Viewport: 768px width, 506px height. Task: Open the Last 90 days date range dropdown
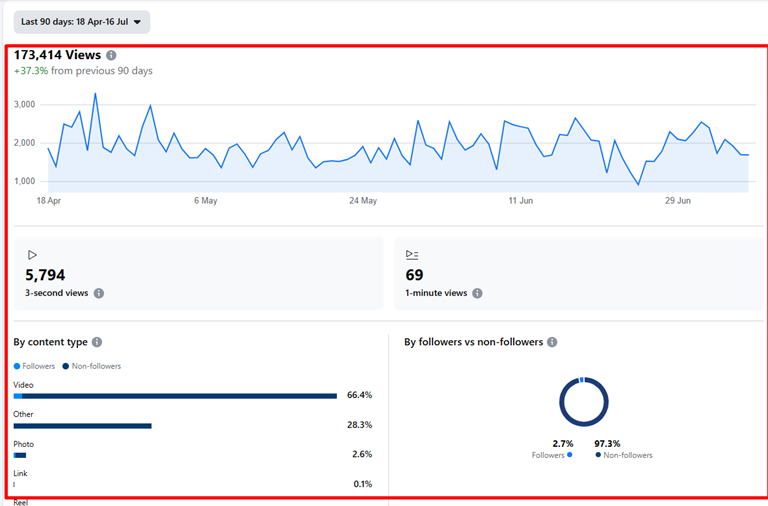[x=81, y=22]
